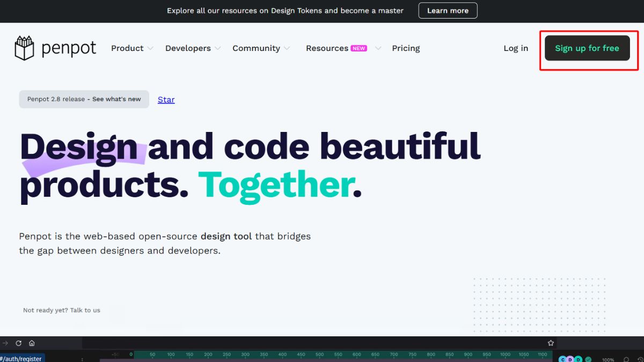Click the browser home icon
This screenshot has width=644, height=362.
32,343
